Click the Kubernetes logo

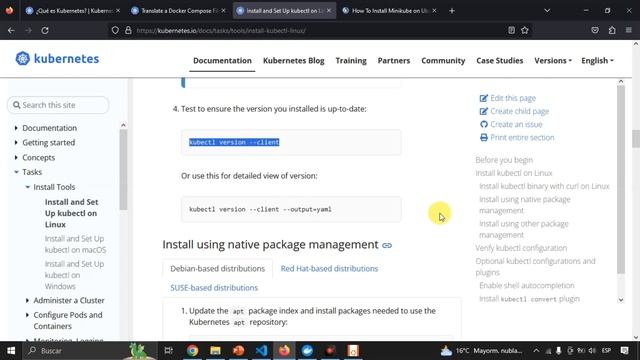pos(57,59)
